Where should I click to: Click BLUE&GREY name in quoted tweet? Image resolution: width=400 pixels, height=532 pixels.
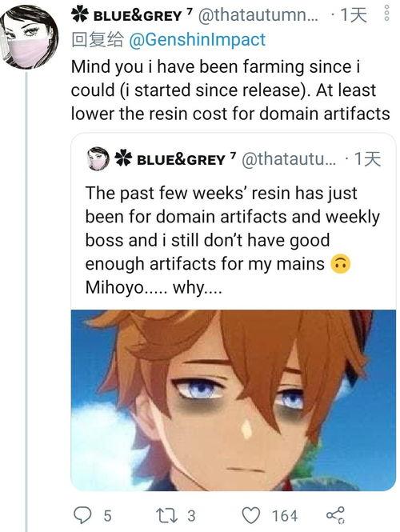pyautogui.click(x=181, y=159)
